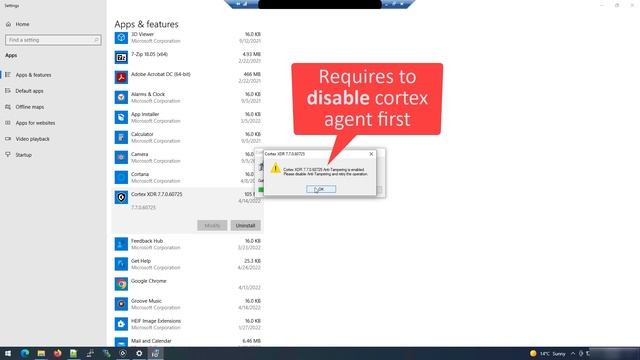This screenshot has height=360, width=640.
Task: Click the Modify button for Cortex XDR
Action: [x=212, y=225]
